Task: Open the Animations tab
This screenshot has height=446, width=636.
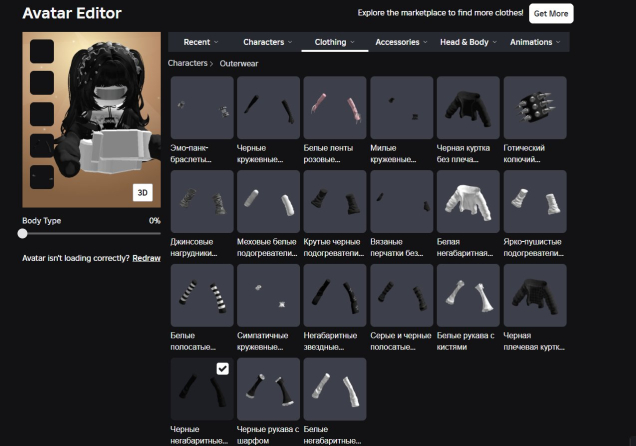Action: (534, 42)
